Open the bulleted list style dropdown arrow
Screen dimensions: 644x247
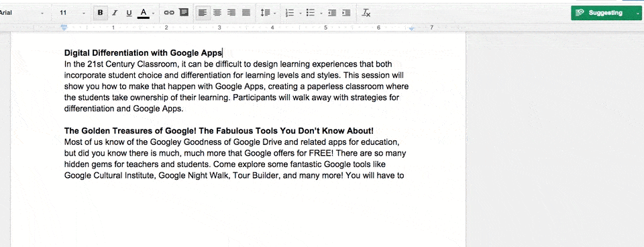321,13
